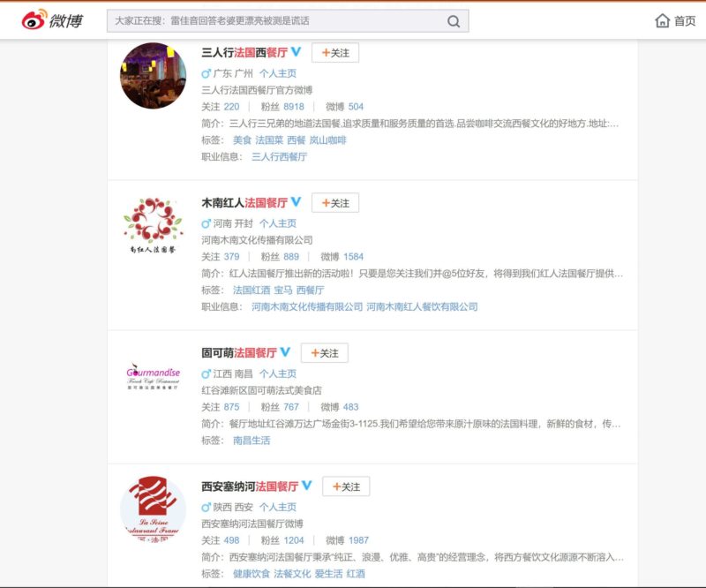Open the 河南木南文化传播有限公司 job info link
706x588 pixels.
coord(307,307)
